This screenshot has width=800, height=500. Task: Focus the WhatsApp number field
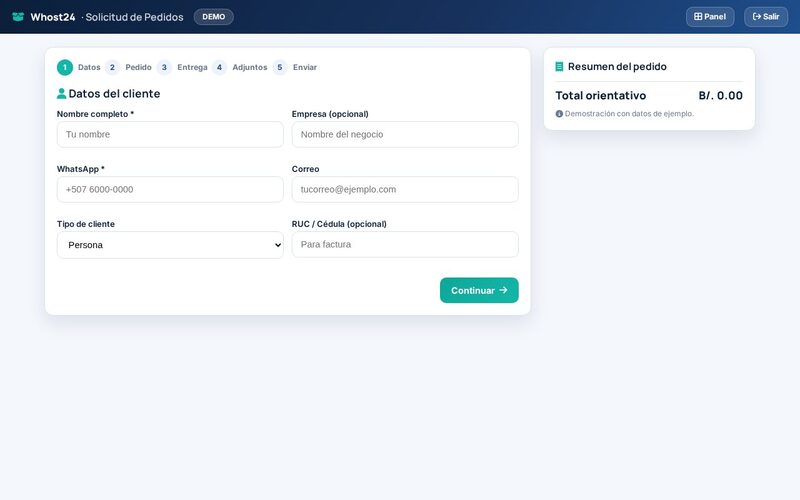170,189
